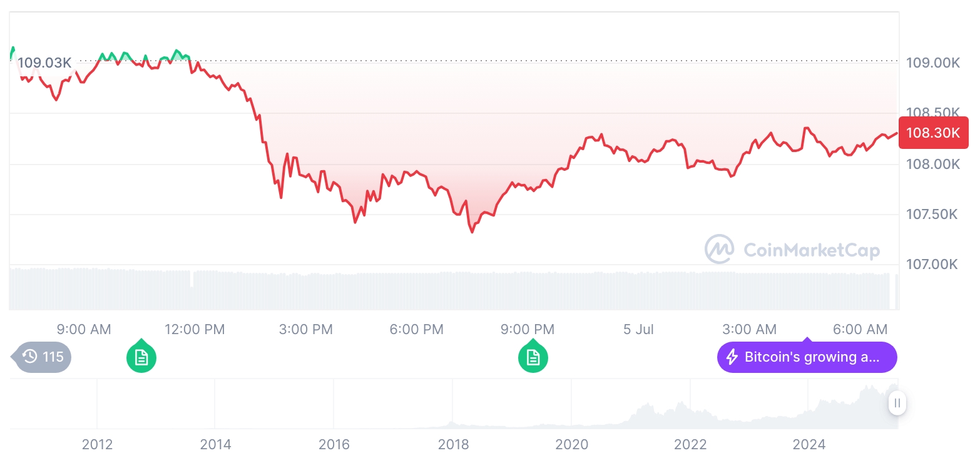The image size is (980, 458).
Task: Select 2012 on the overview timeline
Action: coord(97,444)
